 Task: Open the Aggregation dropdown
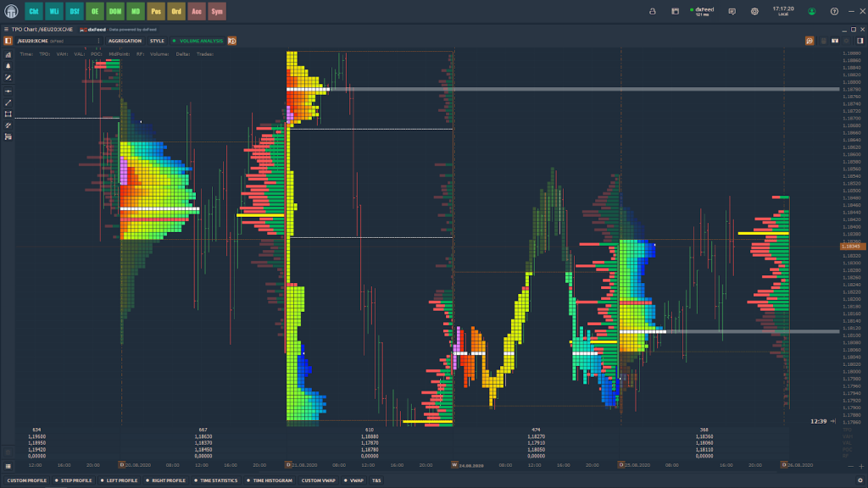[125, 41]
